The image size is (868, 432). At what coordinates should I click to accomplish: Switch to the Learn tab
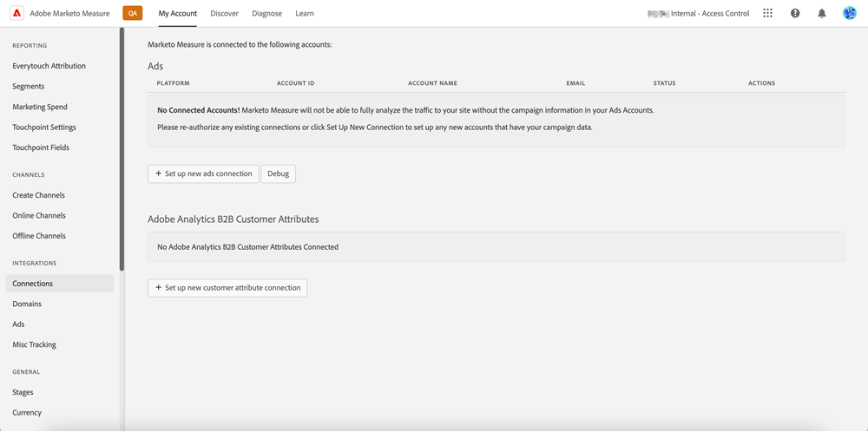305,13
